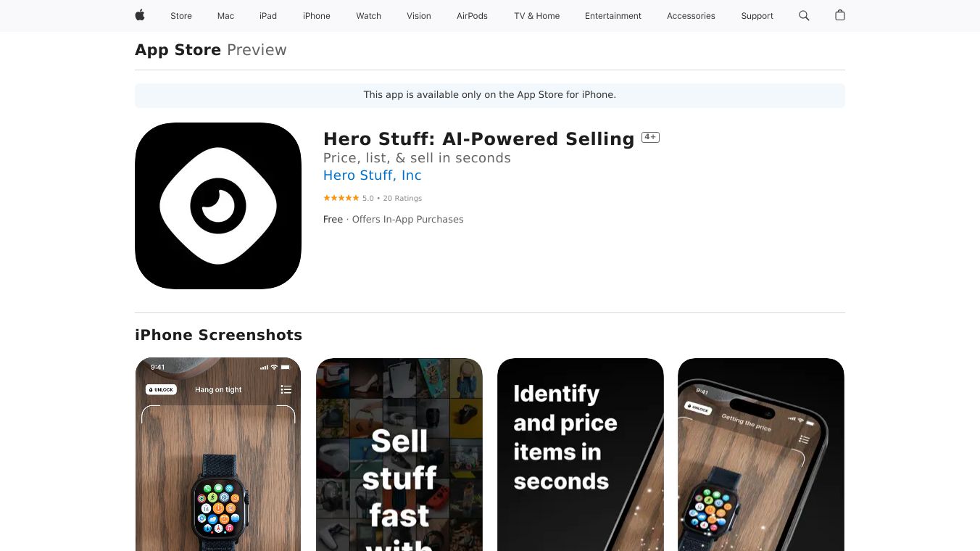Open the Support menu link
The image size is (980, 551).
(757, 16)
